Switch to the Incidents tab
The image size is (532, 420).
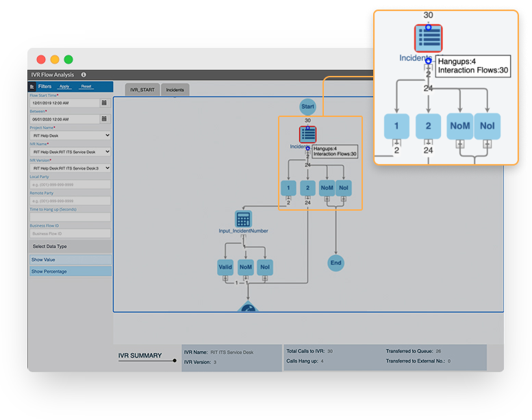[x=175, y=90]
